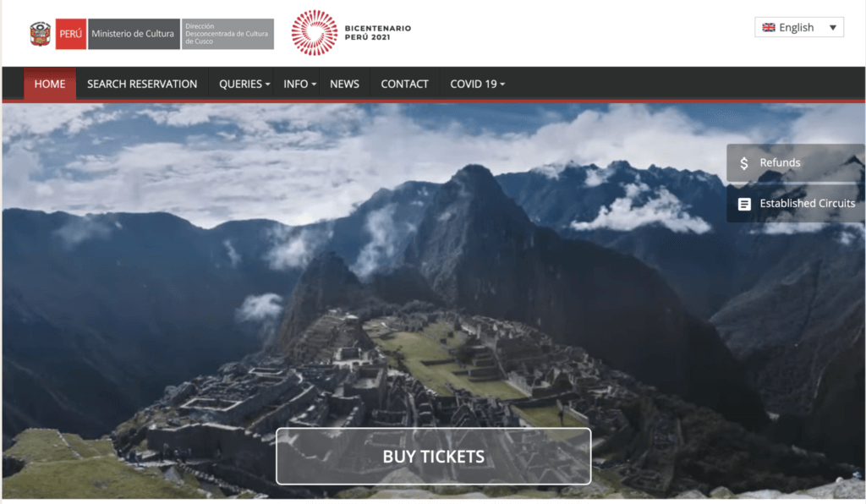This screenshot has height=504, width=866.
Task: Click the Ministerio de Cultura banner
Action: pyautogui.click(x=134, y=34)
